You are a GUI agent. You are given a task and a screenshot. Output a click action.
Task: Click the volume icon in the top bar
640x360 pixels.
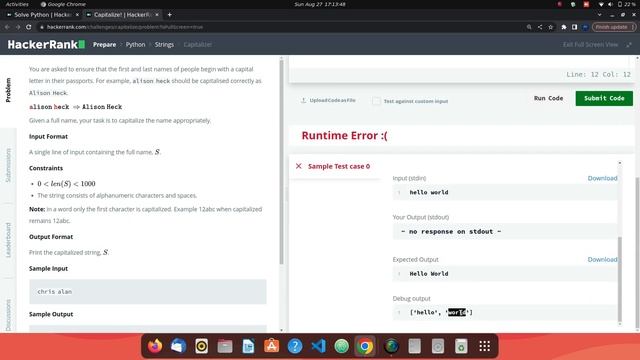tap(610, 4)
